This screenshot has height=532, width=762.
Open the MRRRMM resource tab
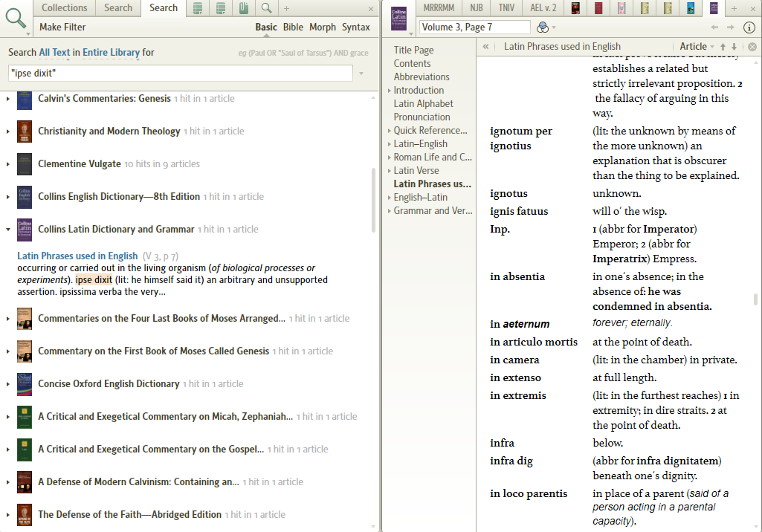439,7
